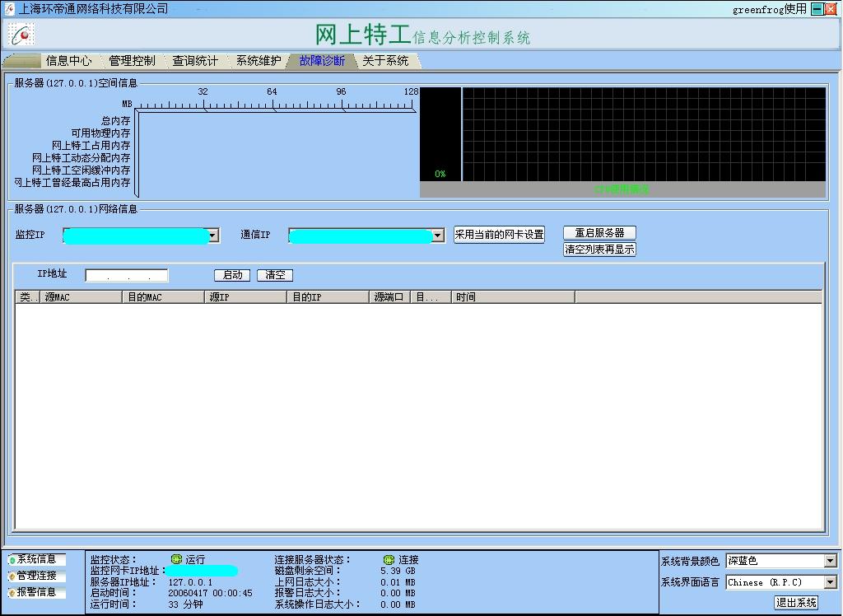
Task: Click the small title bar company icon
Action: tap(9, 9)
